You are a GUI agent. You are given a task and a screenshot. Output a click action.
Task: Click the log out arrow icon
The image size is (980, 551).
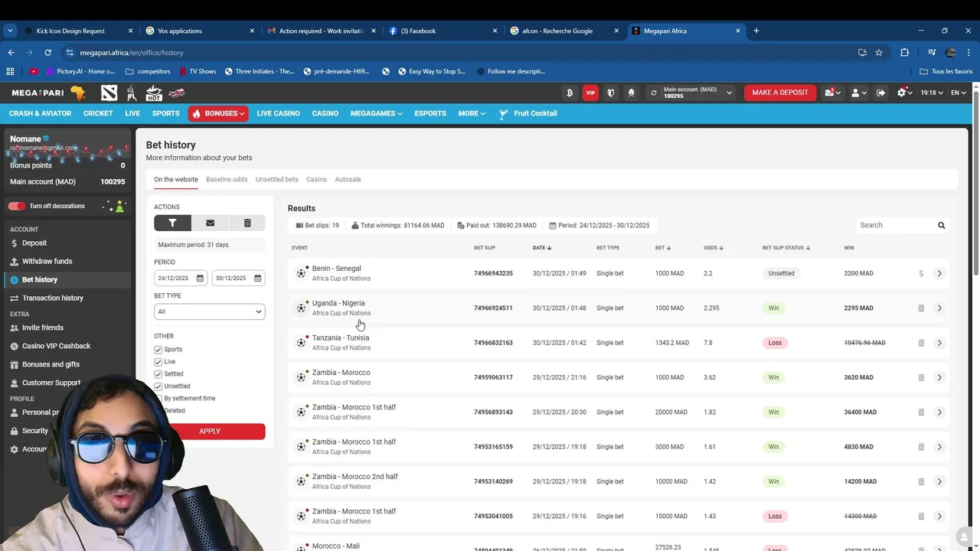tap(880, 93)
